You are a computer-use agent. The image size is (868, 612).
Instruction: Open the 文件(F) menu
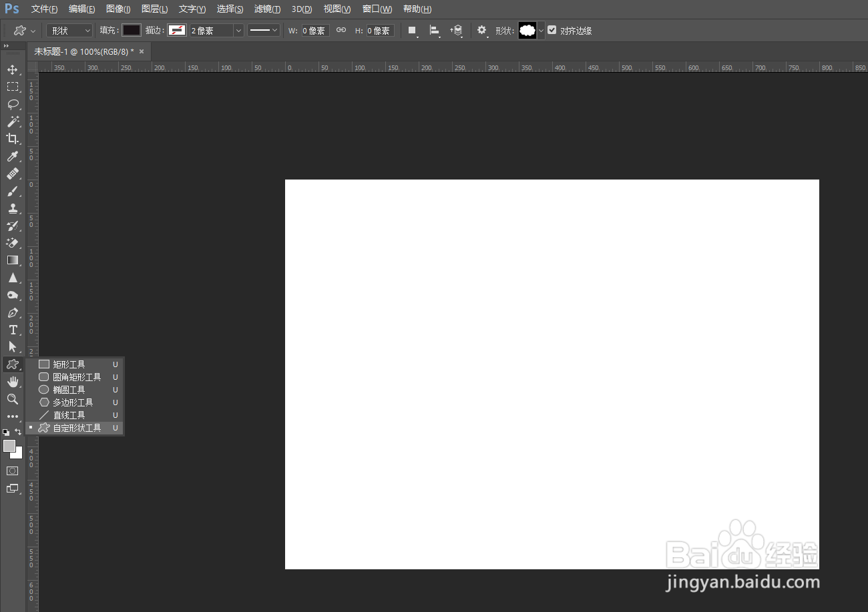click(45, 9)
